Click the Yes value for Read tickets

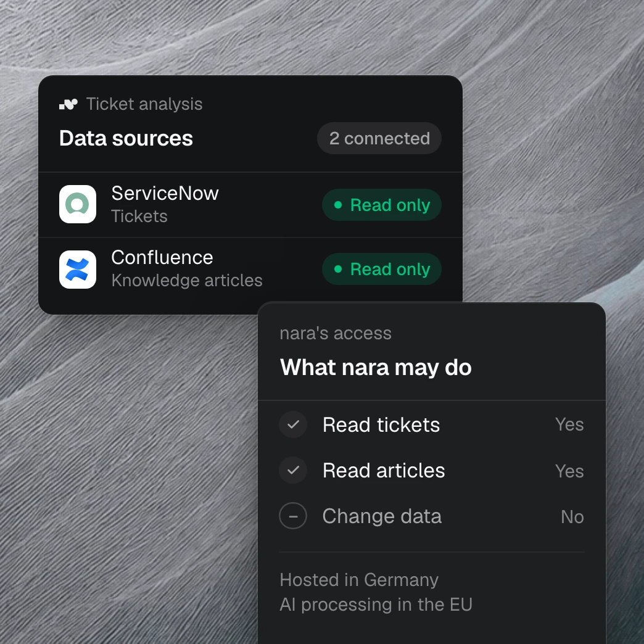569,424
